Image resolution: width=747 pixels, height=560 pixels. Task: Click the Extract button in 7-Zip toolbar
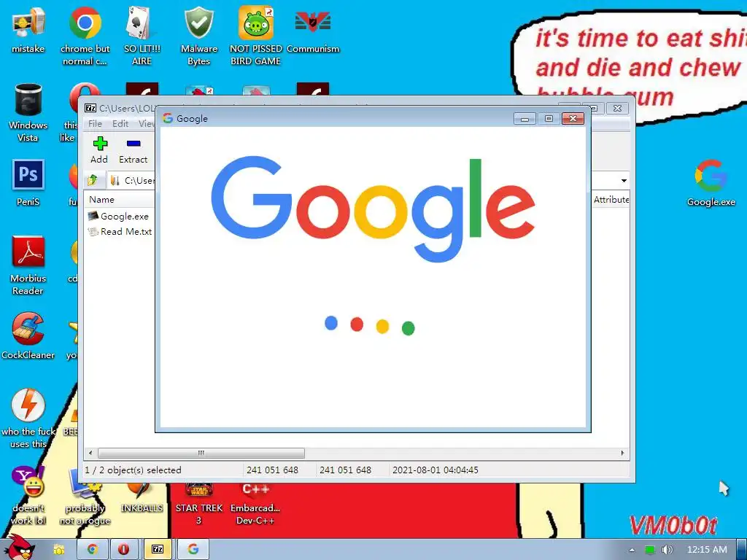(133, 150)
